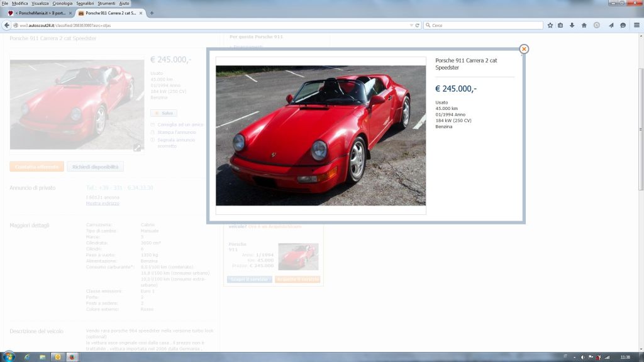Close the Porsche 911 Carrera tab

[x=141, y=13]
